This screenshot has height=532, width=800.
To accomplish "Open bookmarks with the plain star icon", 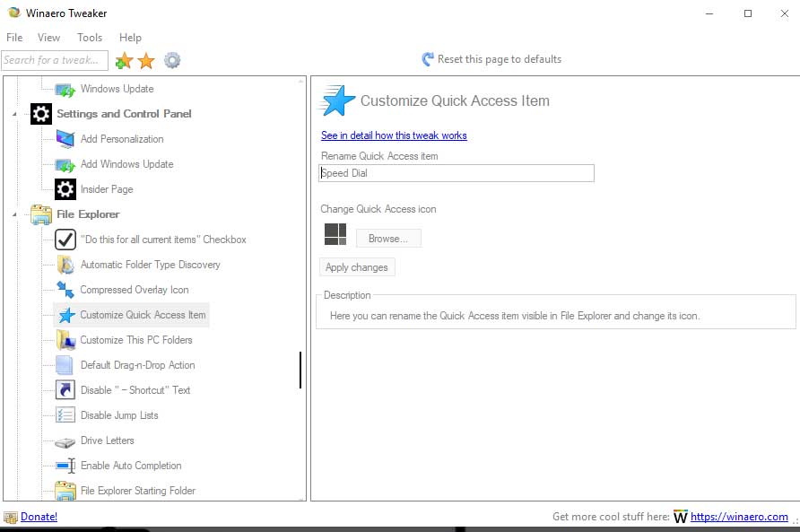I will point(146,61).
